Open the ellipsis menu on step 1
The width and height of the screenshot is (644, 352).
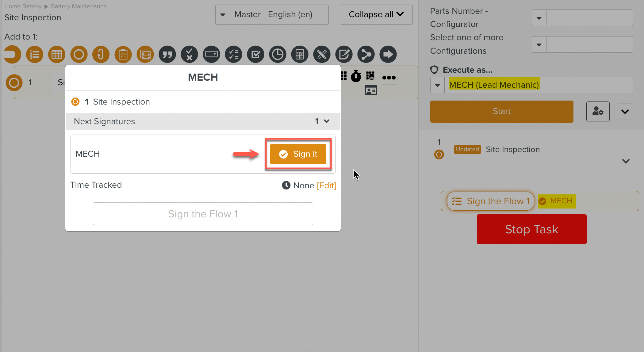(x=389, y=77)
